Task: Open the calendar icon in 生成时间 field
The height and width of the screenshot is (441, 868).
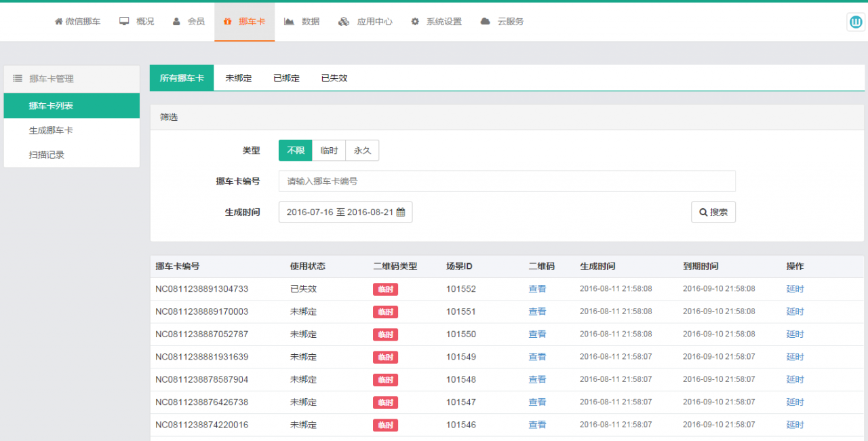Action: (399, 212)
